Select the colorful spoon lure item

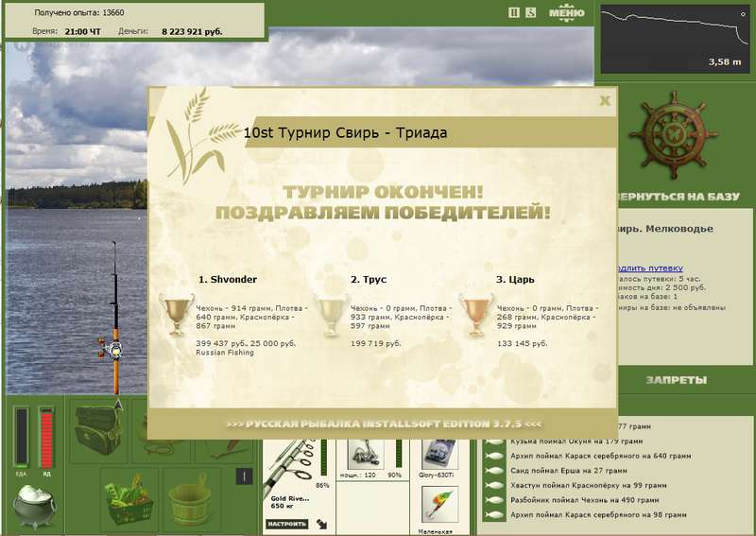tap(439, 504)
